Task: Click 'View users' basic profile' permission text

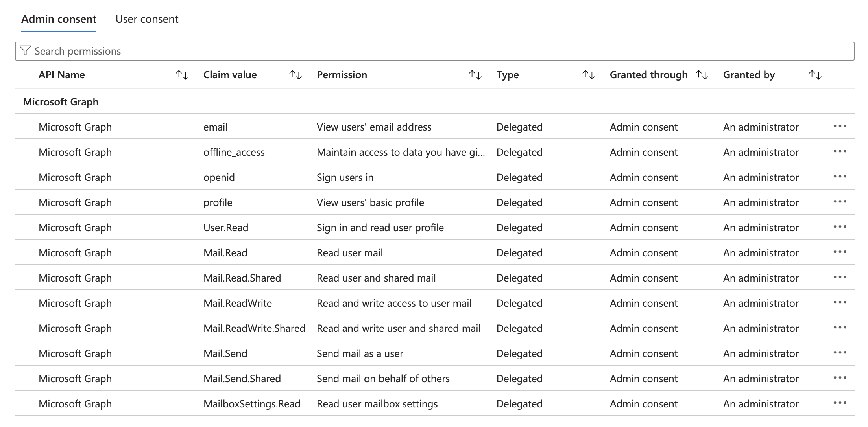Action: point(371,202)
